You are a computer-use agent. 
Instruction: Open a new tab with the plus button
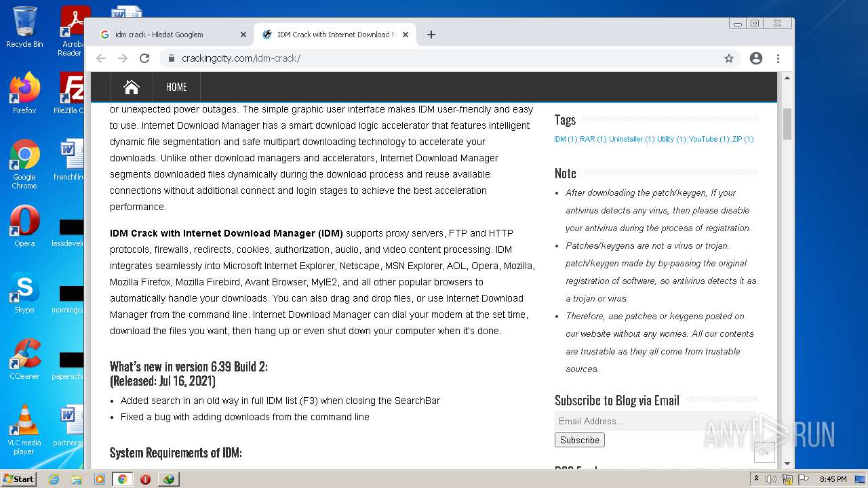coord(431,35)
